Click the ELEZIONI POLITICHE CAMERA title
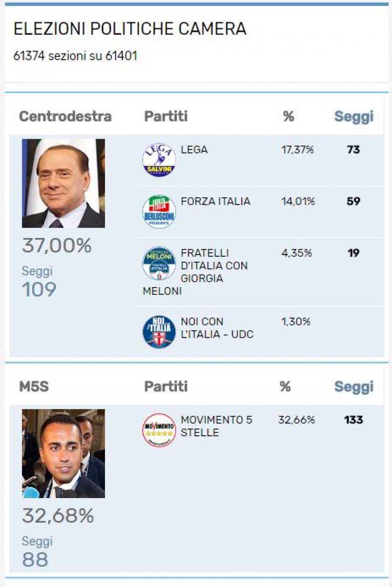Viewport: 392px width, 587px height. point(130,29)
